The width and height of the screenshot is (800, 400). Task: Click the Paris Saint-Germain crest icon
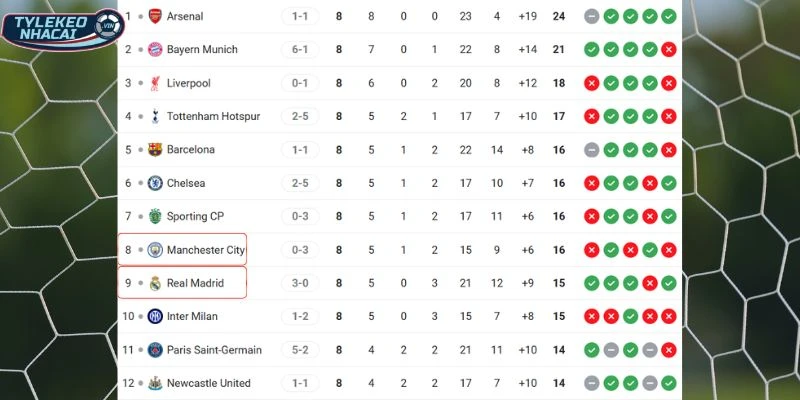pyautogui.click(x=154, y=350)
